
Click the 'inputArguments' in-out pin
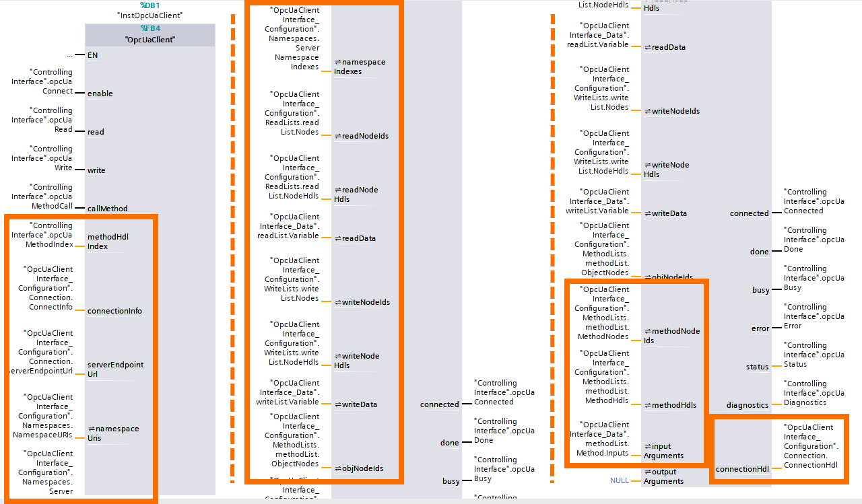(664, 451)
